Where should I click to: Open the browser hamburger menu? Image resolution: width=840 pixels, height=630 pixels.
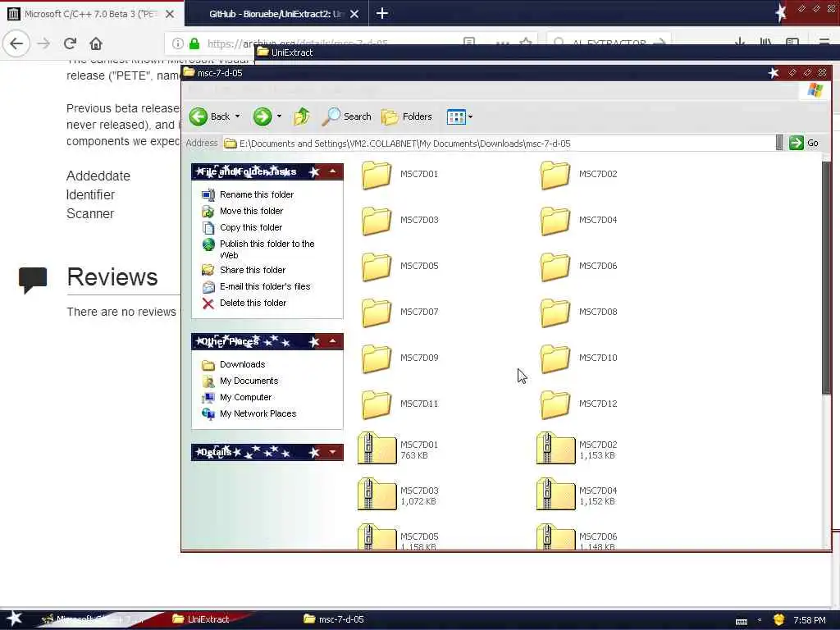coord(824,42)
